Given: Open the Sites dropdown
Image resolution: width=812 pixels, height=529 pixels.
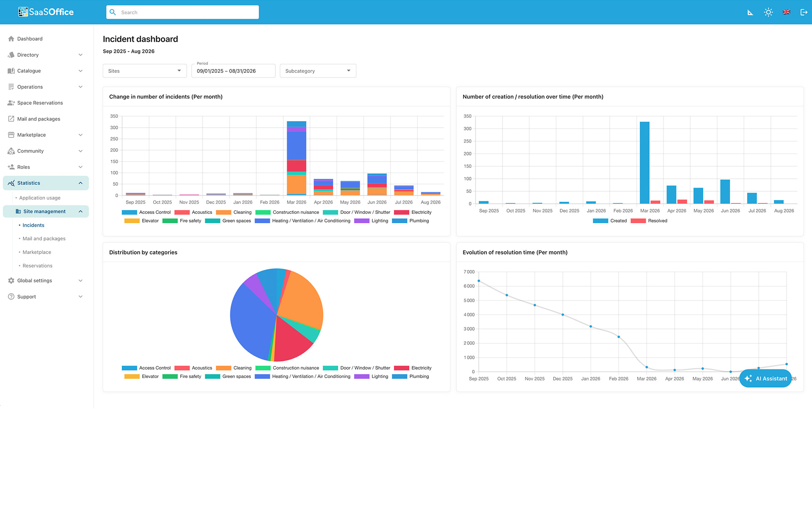Looking at the screenshot, I should point(144,71).
